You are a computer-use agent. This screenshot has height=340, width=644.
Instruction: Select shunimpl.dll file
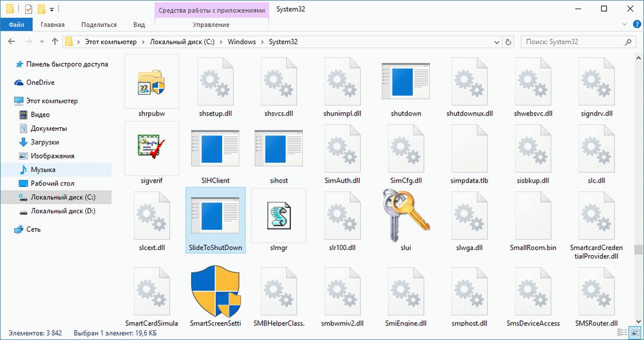point(342,82)
